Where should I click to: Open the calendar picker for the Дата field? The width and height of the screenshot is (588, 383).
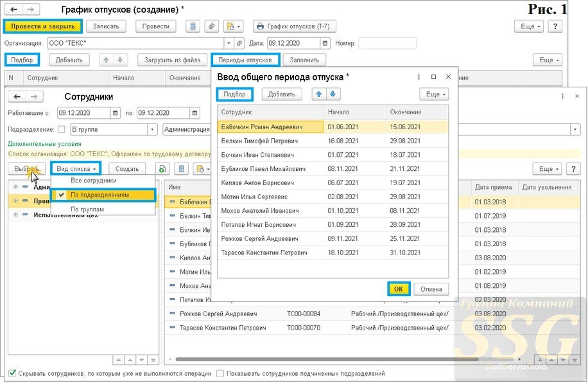coord(325,43)
